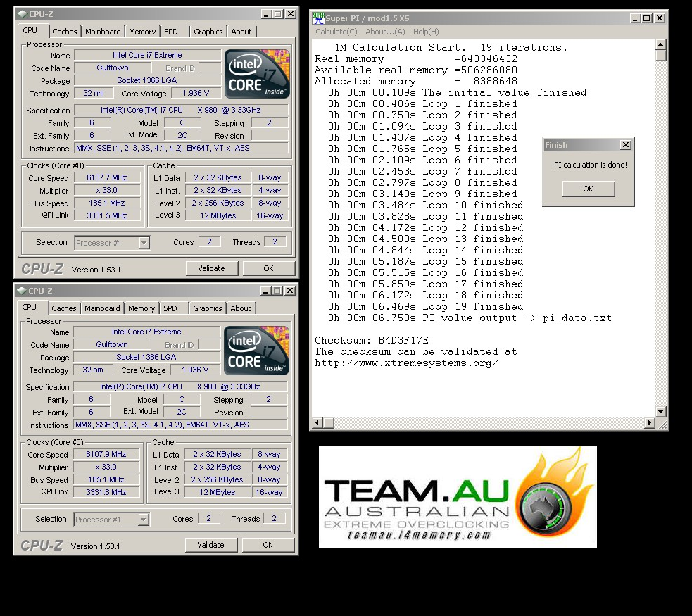692x616 pixels.
Task: Click TEAM.AU Australian Extreme Overclocking banner
Action: [458, 497]
